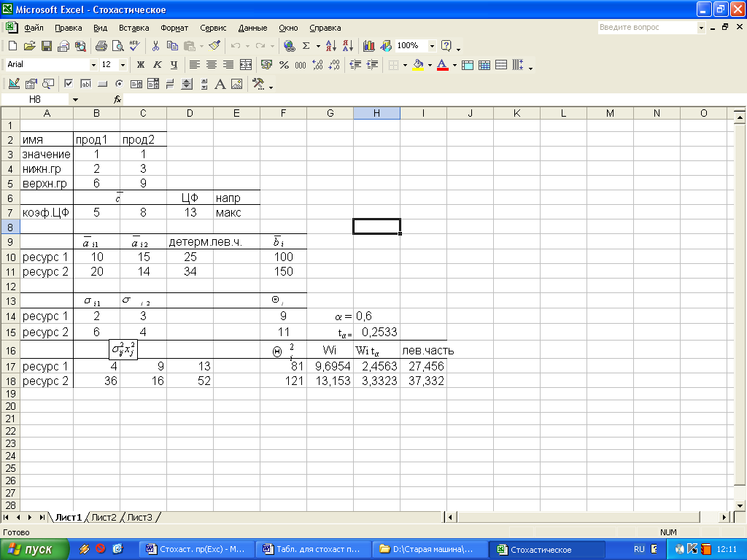
Task: Click in the Введите вопрос help box
Action: pyautogui.click(x=647, y=28)
